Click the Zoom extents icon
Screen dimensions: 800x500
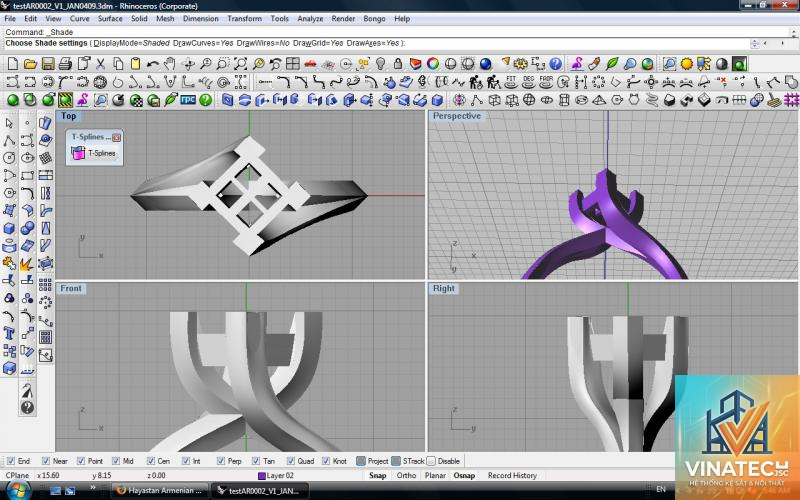(x=240, y=64)
